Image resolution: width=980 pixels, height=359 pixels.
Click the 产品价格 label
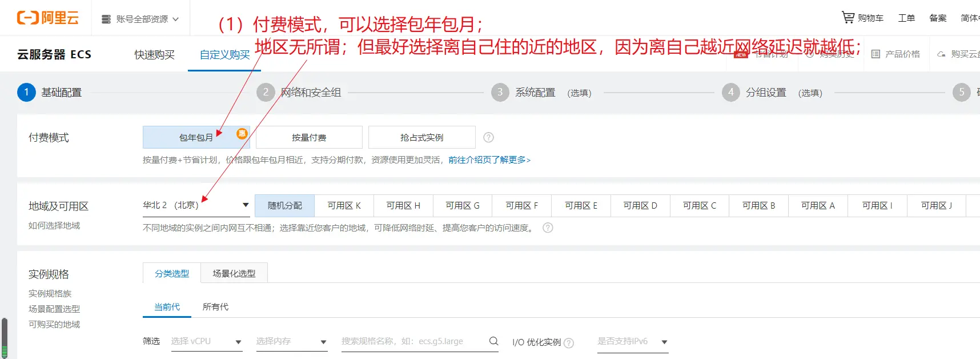tap(902, 54)
